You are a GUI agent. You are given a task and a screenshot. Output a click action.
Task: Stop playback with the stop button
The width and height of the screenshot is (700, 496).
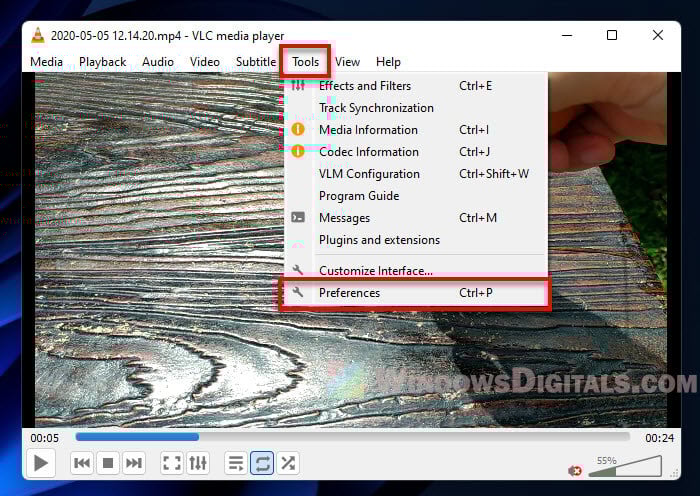point(108,463)
